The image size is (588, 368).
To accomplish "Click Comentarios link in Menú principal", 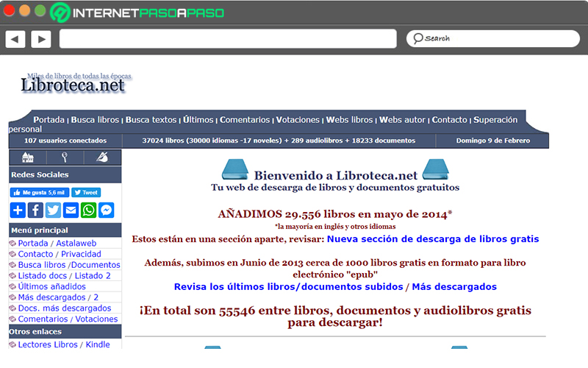I will click(x=43, y=319).
